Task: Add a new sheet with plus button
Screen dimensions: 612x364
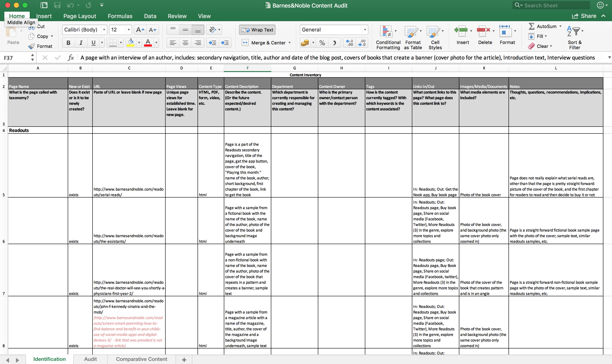Action: tap(184, 360)
